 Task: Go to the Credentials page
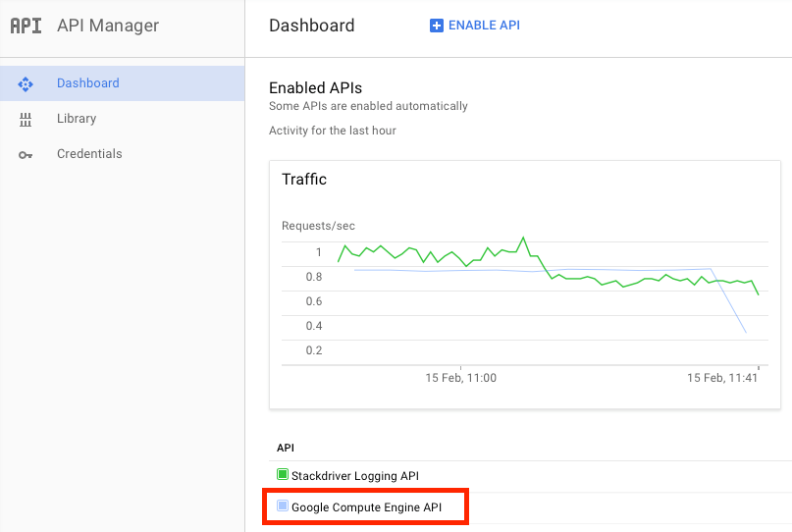pyautogui.click(x=123, y=154)
